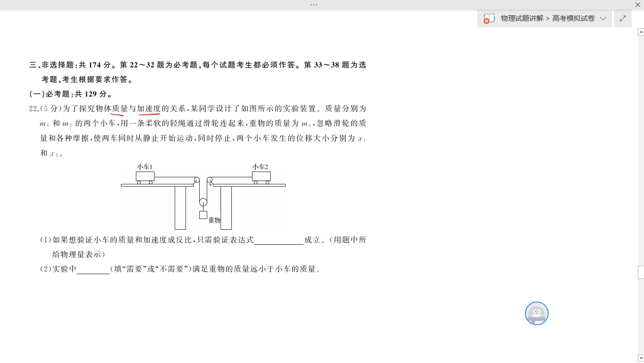The width and height of the screenshot is (644, 363).
Task: Open the floating round assistant avatar
Action: point(537,313)
